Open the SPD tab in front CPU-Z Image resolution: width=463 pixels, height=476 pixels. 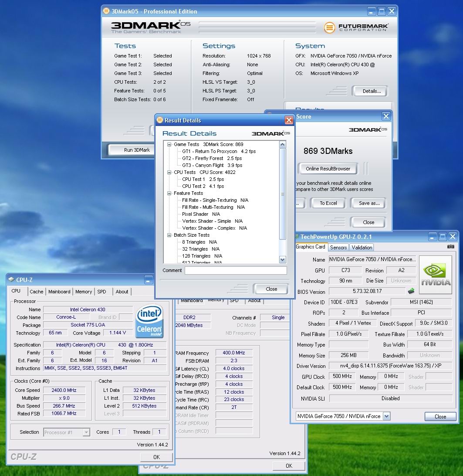[x=101, y=292]
